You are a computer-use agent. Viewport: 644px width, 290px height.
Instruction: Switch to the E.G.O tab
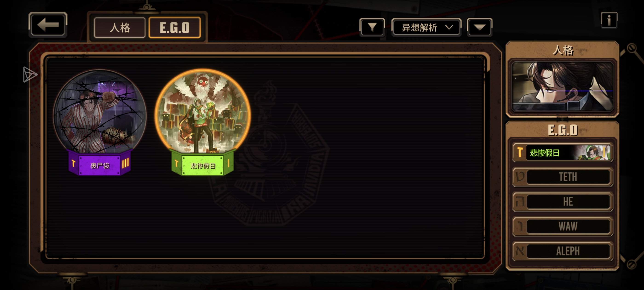click(x=175, y=28)
